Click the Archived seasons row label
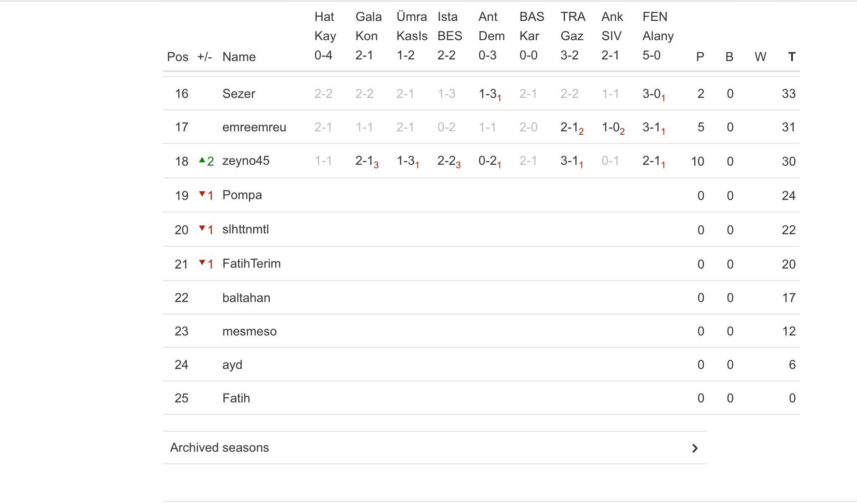The width and height of the screenshot is (857, 504). pyautogui.click(x=219, y=448)
